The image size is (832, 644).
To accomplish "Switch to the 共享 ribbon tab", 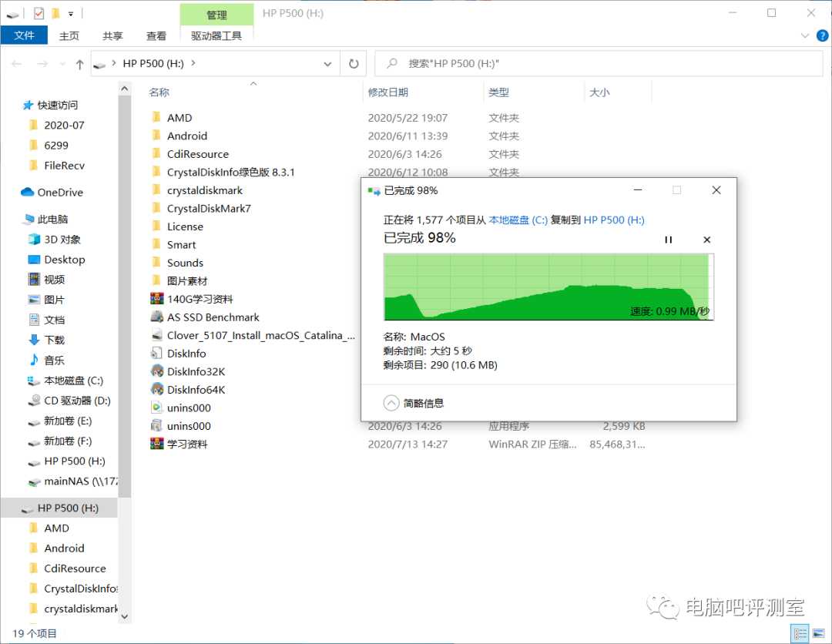I will tap(112, 35).
